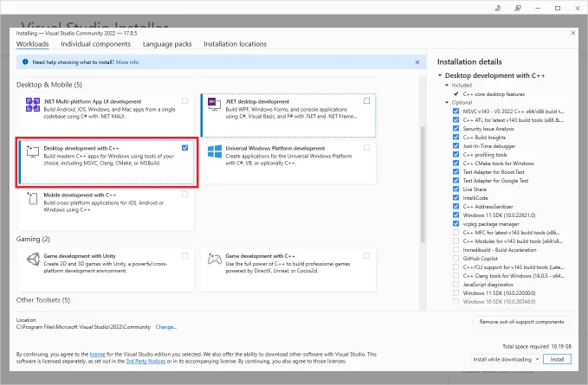Screen dimensions: 588x385
Task: Check C++ MFC for latest v143 build tools
Action: point(456,232)
